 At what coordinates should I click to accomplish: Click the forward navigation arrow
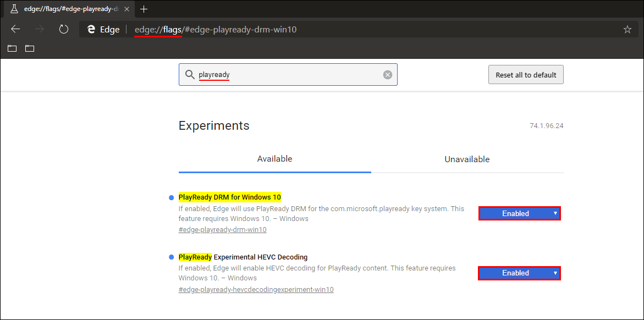tap(40, 29)
